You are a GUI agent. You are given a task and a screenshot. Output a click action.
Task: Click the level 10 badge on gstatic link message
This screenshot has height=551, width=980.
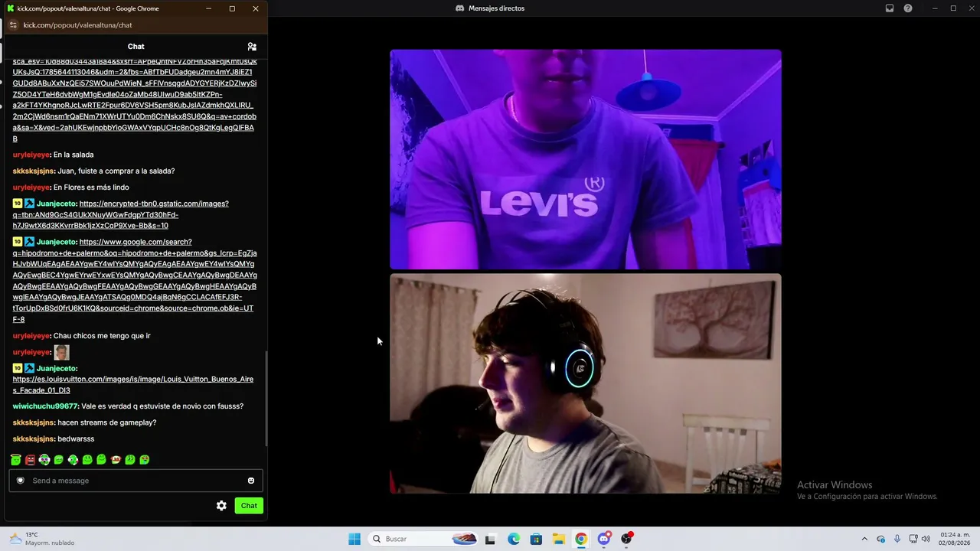point(18,204)
